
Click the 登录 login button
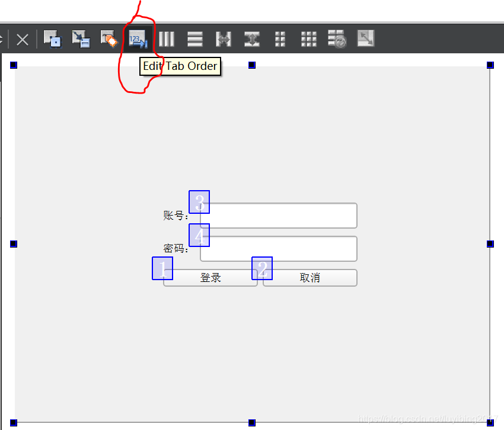[210, 278]
